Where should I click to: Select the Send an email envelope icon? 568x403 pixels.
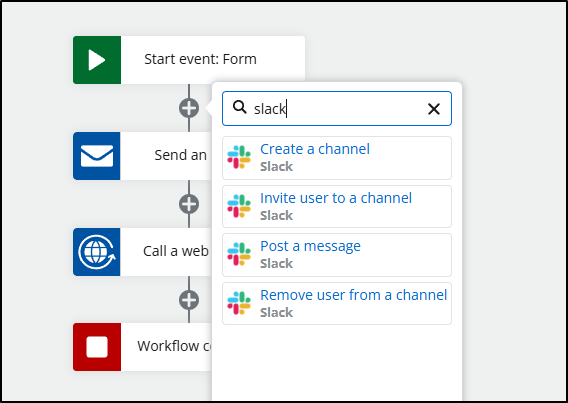coord(97,156)
